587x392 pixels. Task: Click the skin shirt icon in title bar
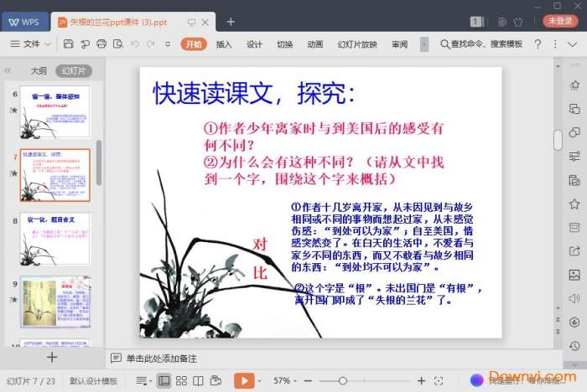(x=518, y=22)
